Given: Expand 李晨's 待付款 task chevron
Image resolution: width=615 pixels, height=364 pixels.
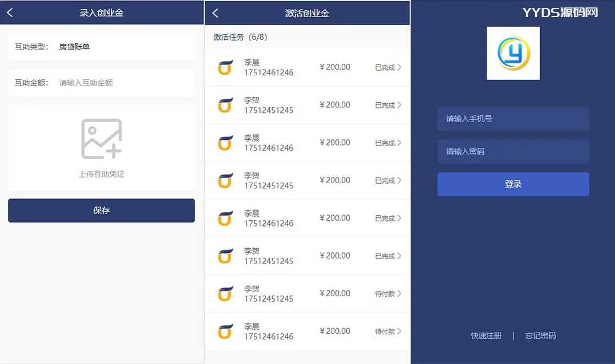Looking at the screenshot, I should click(399, 331).
